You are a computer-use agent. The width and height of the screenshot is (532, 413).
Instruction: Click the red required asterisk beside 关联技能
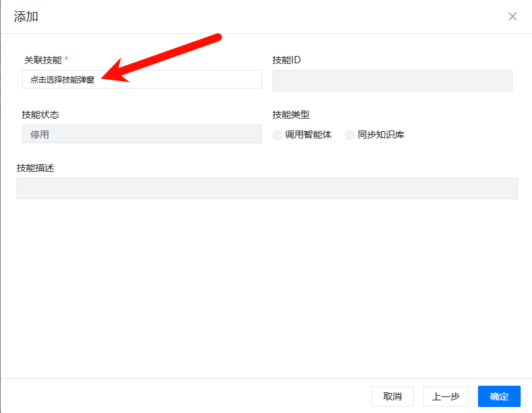(67, 60)
